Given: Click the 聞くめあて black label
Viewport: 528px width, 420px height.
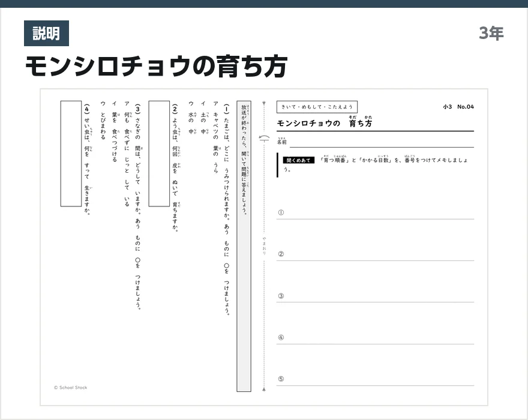Looking at the screenshot, I should click(298, 160).
